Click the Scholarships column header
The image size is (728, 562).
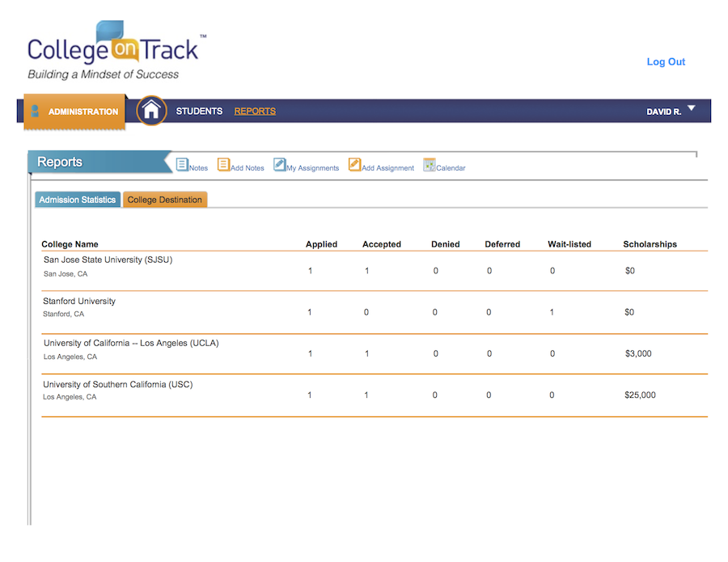coord(650,244)
